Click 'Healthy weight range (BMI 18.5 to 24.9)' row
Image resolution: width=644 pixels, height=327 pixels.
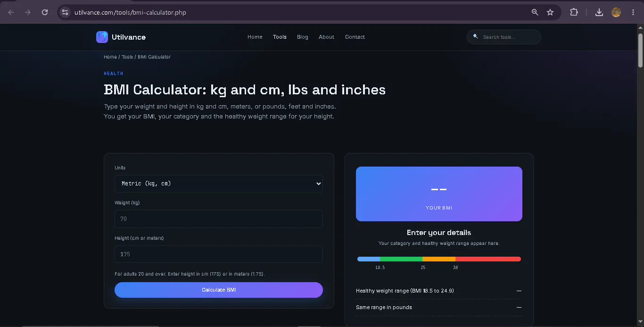(439, 291)
